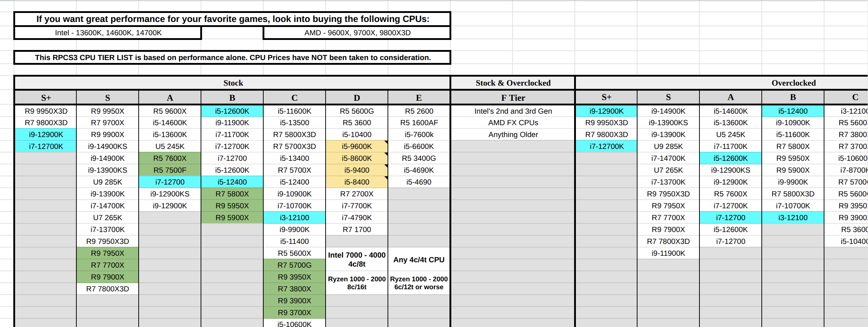868x327 pixels.
Task: Click the i7-7700K cell
Action: tap(357, 206)
